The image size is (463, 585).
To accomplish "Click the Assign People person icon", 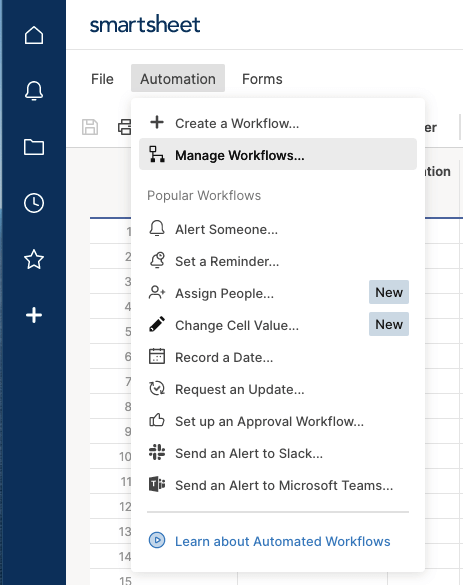I will (x=157, y=292).
